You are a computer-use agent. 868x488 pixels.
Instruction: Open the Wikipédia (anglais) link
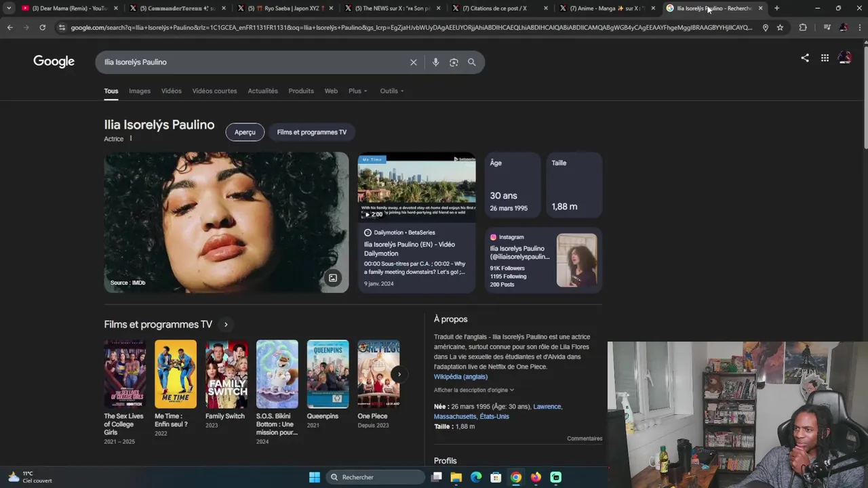pos(460,377)
